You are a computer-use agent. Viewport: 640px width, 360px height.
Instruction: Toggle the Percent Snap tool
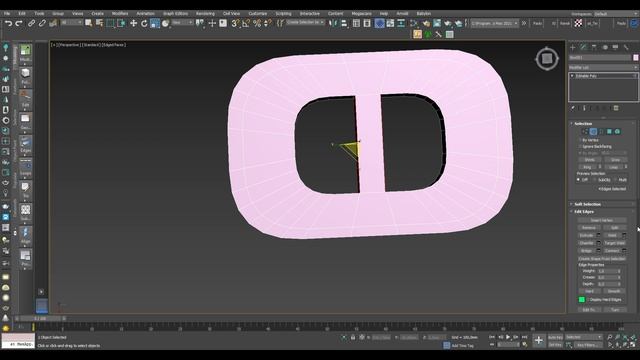257,23
